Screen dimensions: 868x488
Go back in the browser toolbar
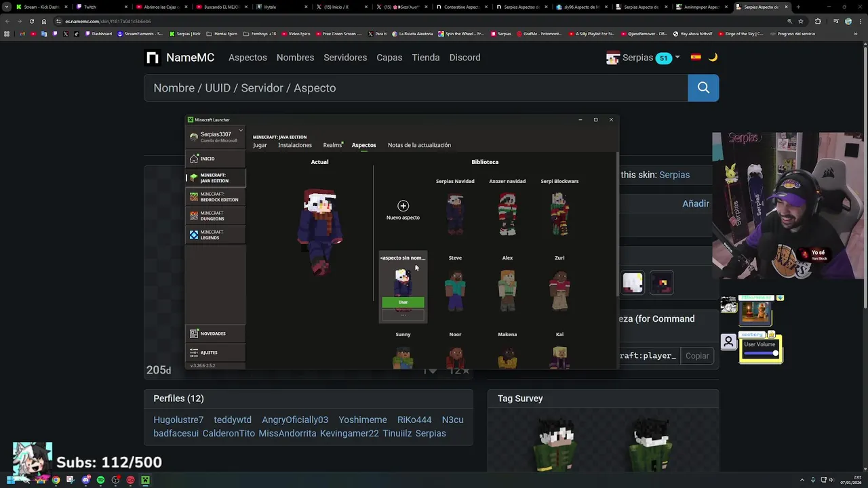tap(8, 21)
